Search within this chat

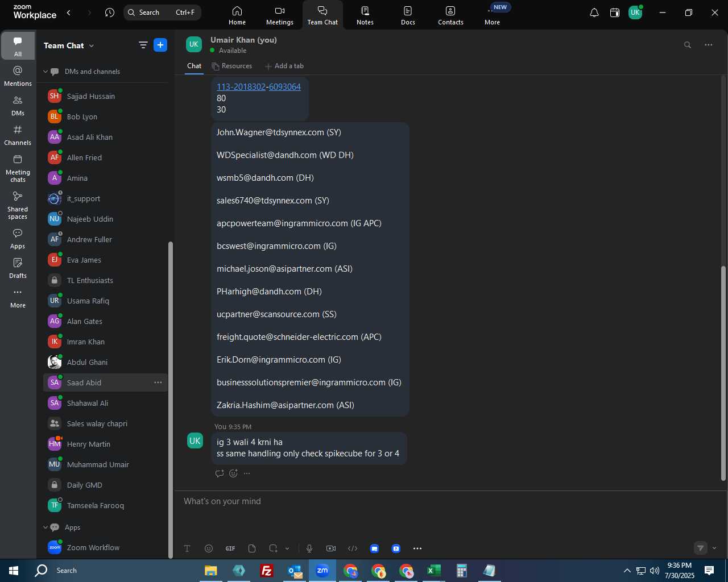[x=688, y=45]
